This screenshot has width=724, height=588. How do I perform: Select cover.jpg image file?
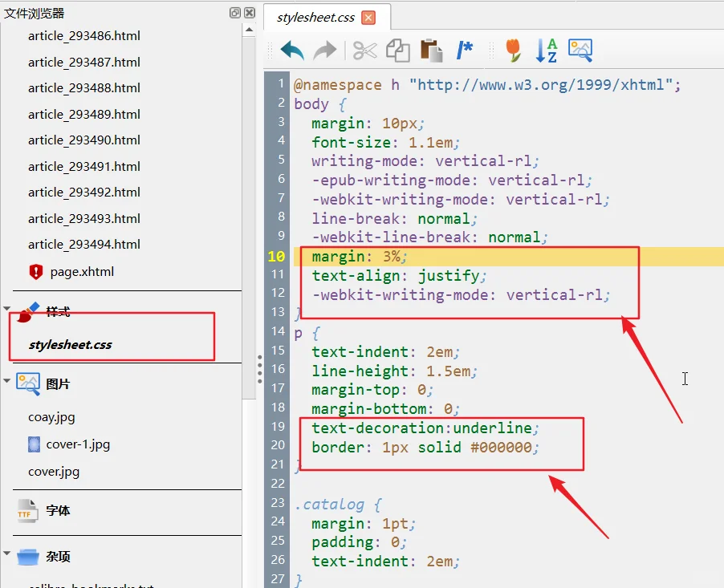click(x=54, y=472)
